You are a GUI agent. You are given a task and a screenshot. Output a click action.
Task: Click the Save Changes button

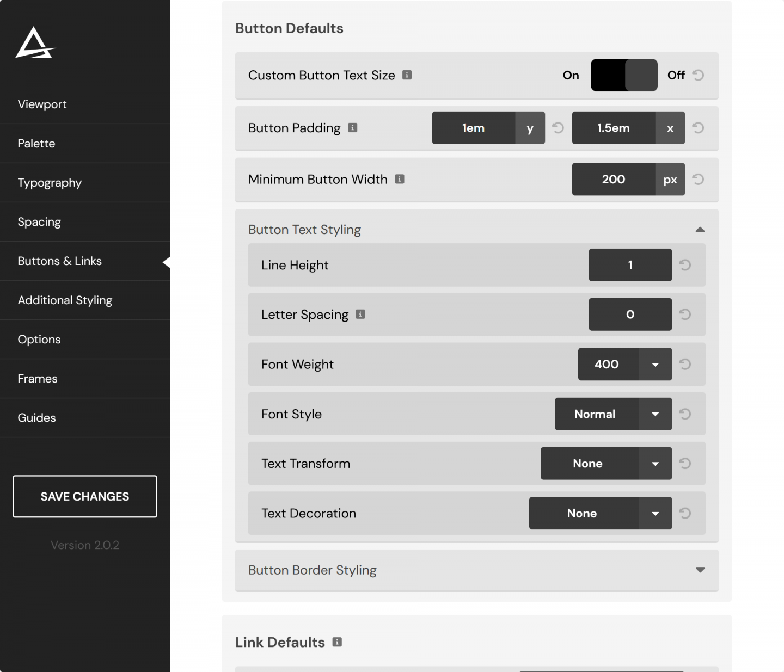tap(85, 496)
